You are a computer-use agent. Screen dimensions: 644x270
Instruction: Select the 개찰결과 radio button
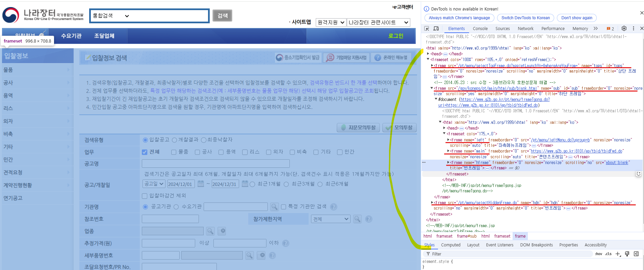pyautogui.click(x=174, y=140)
